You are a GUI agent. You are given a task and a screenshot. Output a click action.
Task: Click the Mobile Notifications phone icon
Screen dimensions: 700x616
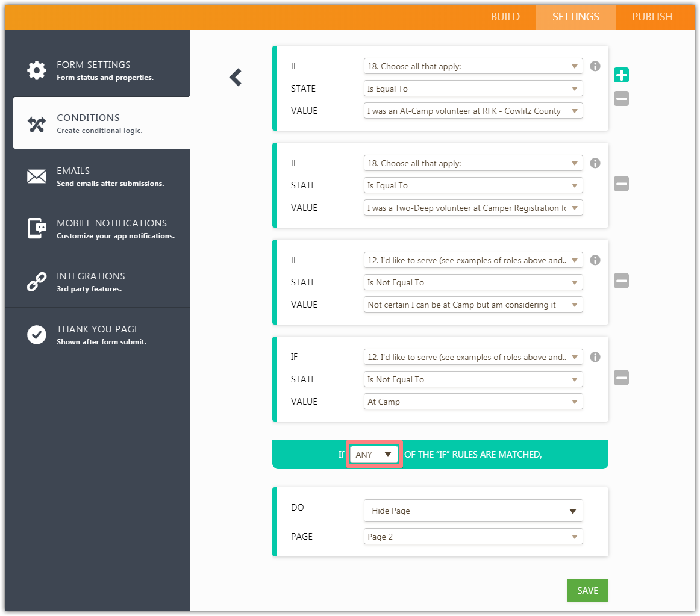[36, 229]
